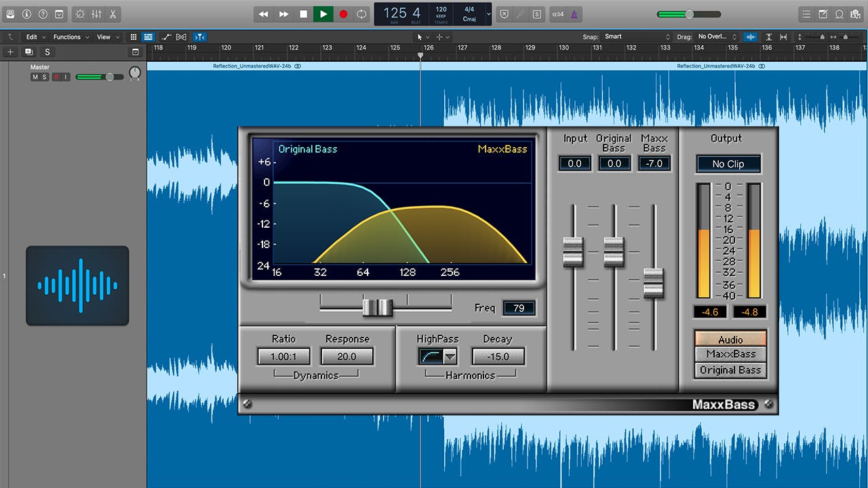Open the View menu in tracks area
Image resolution: width=868 pixels, height=488 pixels.
[107, 37]
